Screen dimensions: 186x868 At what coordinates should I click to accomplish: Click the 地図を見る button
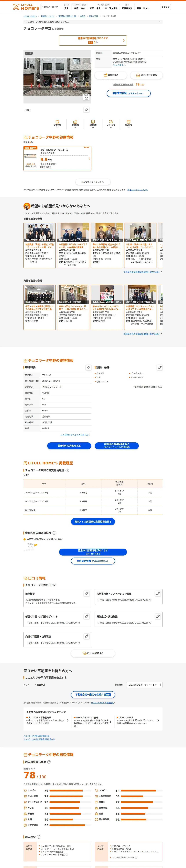click(111, 75)
